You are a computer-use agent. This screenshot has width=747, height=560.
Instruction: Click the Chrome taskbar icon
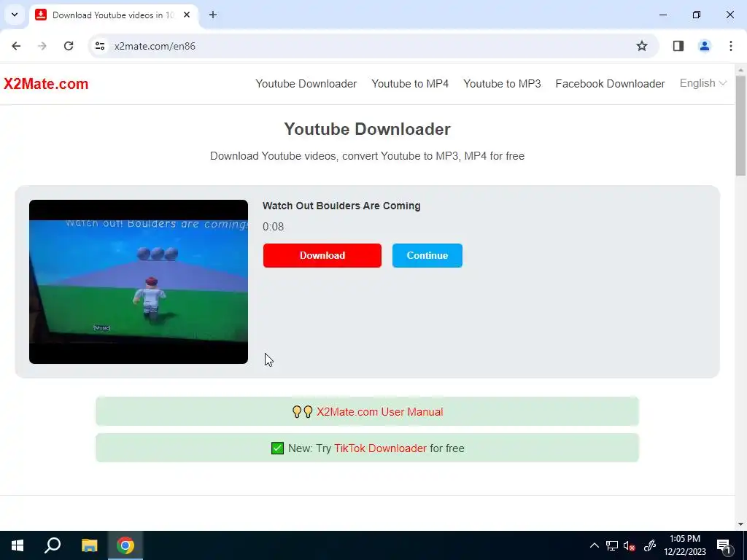click(x=125, y=545)
